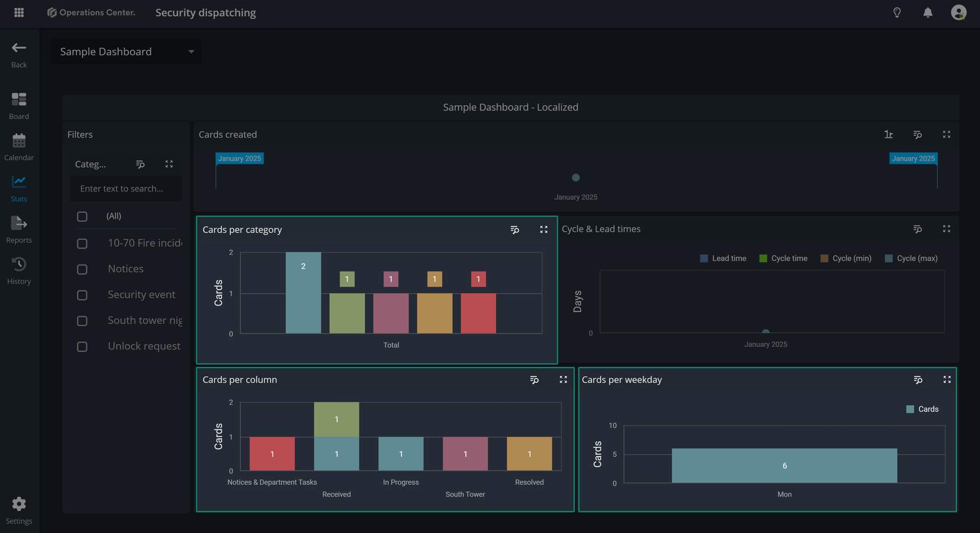Image resolution: width=980 pixels, height=533 pixels.
Task: Toggle Lead time legend swatch
Action: point(703,259)
